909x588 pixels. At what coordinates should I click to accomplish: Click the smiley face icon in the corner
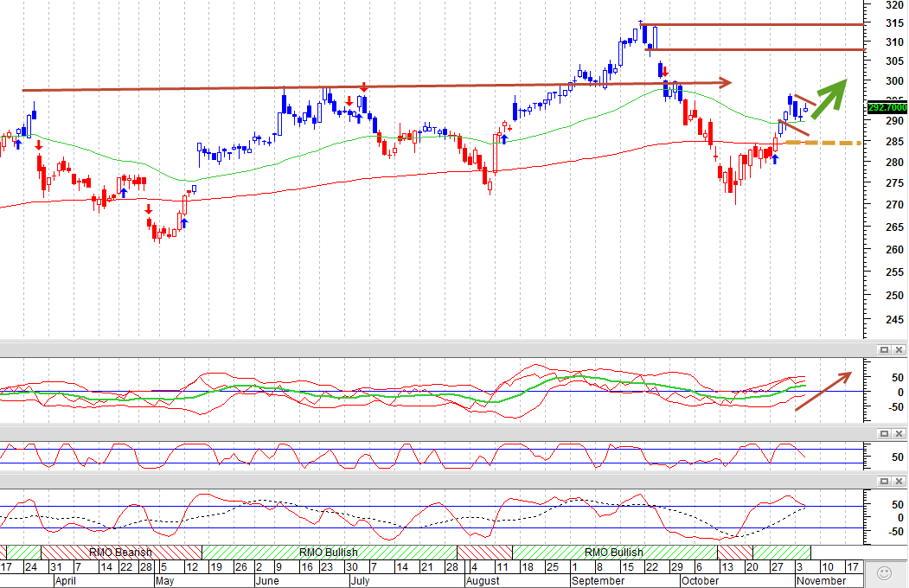click(x=884, y=573)
